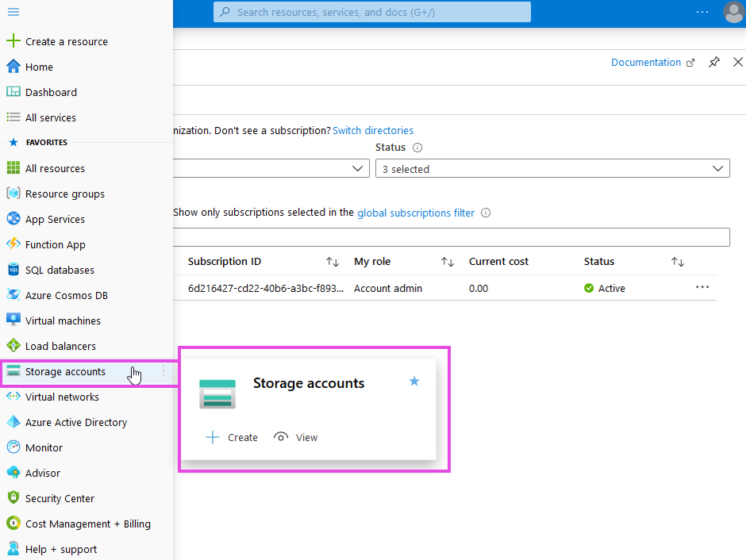Open row ellipsis menu for Active subscription
Screen dimensions: 746x560
[702, 287]
